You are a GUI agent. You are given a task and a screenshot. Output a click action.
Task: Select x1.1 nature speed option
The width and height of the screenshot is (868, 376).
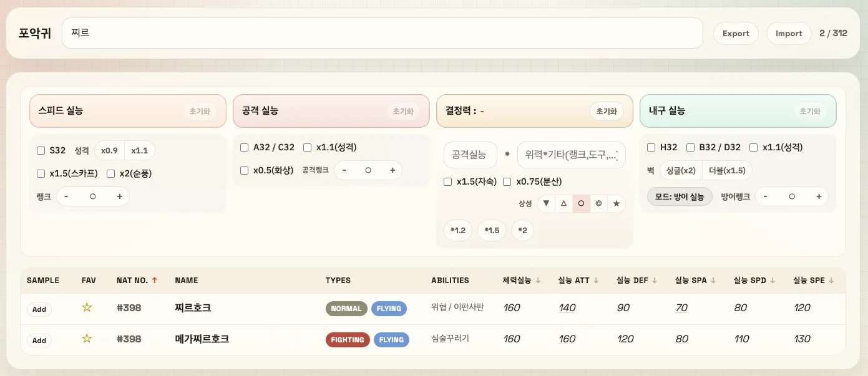[140, 150]
